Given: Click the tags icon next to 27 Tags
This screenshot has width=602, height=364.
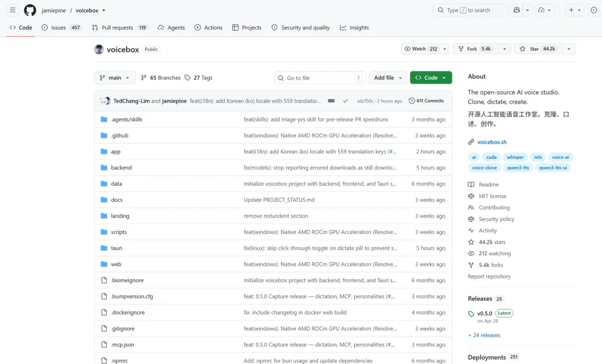Looking at the screenshot, I should coord(187,77).
